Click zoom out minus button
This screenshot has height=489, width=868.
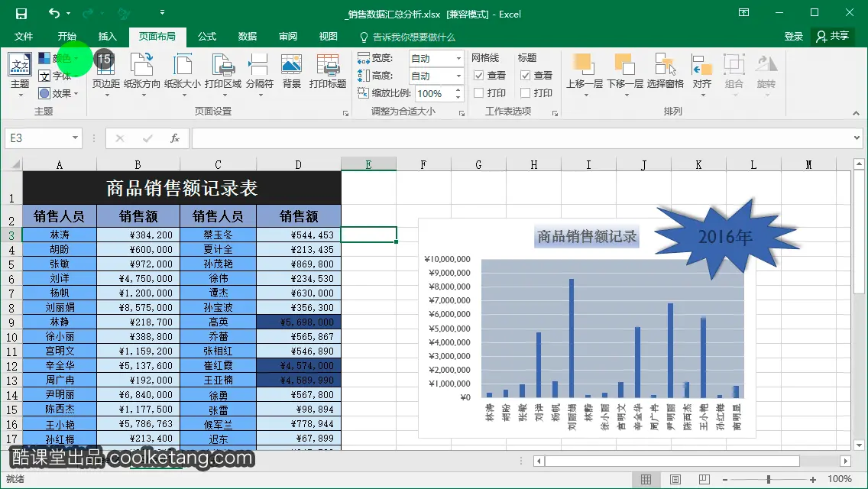[x=724, y=480]
